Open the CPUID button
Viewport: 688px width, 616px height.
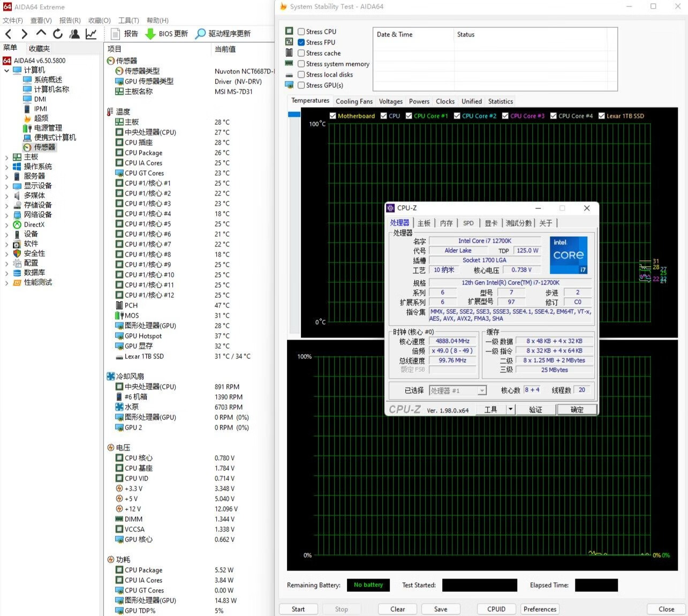496,609
